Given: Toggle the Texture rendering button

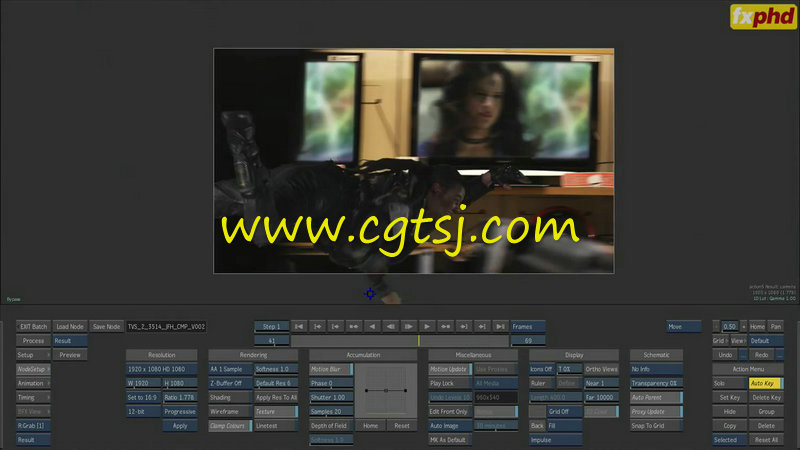Looking at the screenshot, I should (x=276, y=411).
